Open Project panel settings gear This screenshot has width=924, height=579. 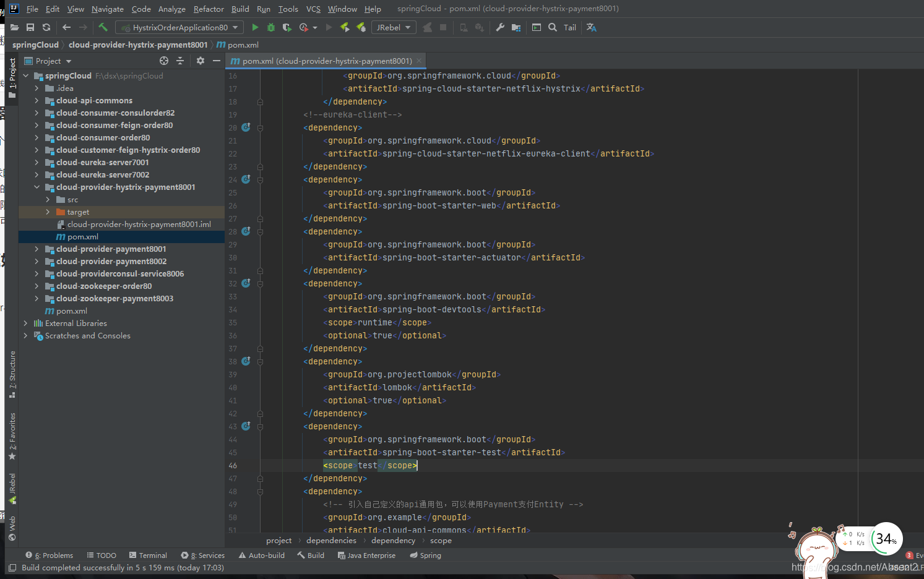pyautogui.click(x=200, y=61)
